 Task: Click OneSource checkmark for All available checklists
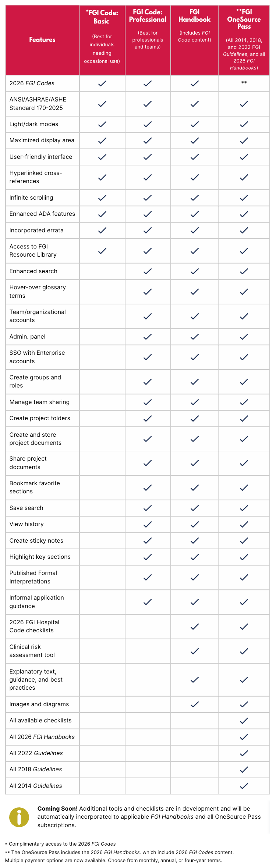(x=244, y=721)
